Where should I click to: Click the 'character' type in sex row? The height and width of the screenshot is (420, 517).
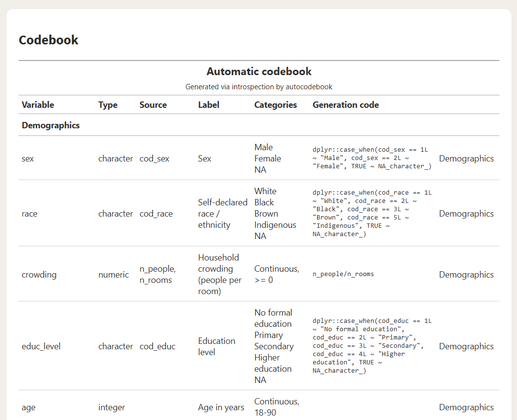tap(116, 159)
